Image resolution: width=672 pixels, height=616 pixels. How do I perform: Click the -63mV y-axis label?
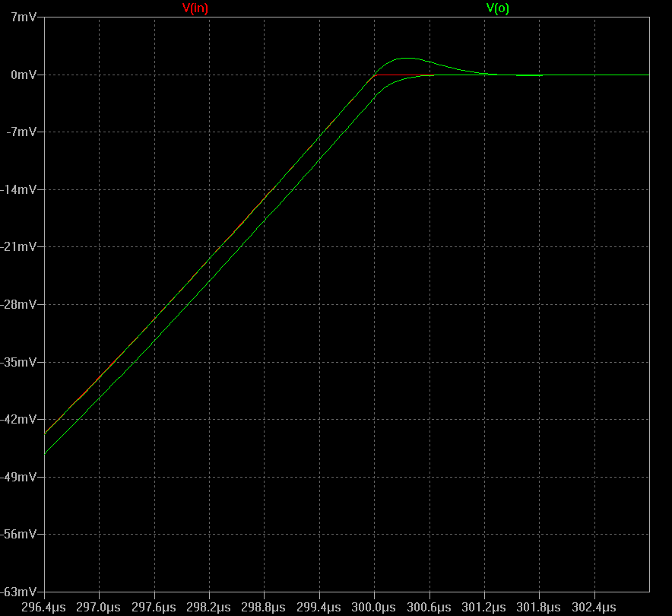click(x=19, y=592)
